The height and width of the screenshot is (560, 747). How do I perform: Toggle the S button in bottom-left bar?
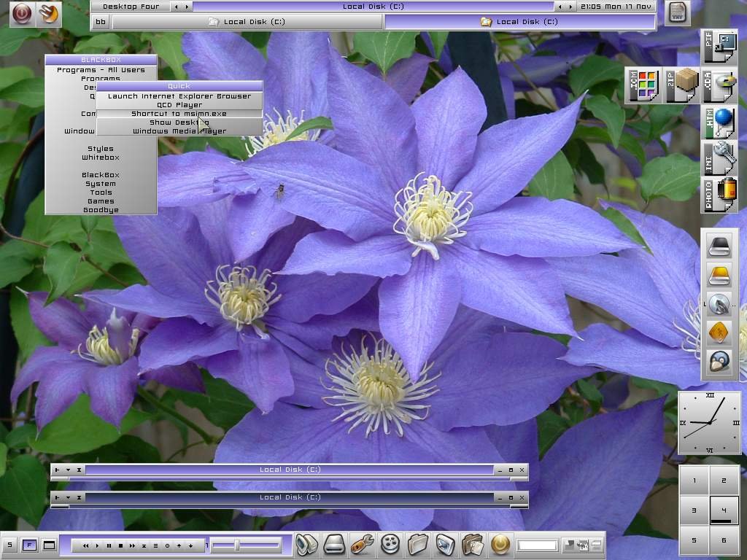coord(10,545)
